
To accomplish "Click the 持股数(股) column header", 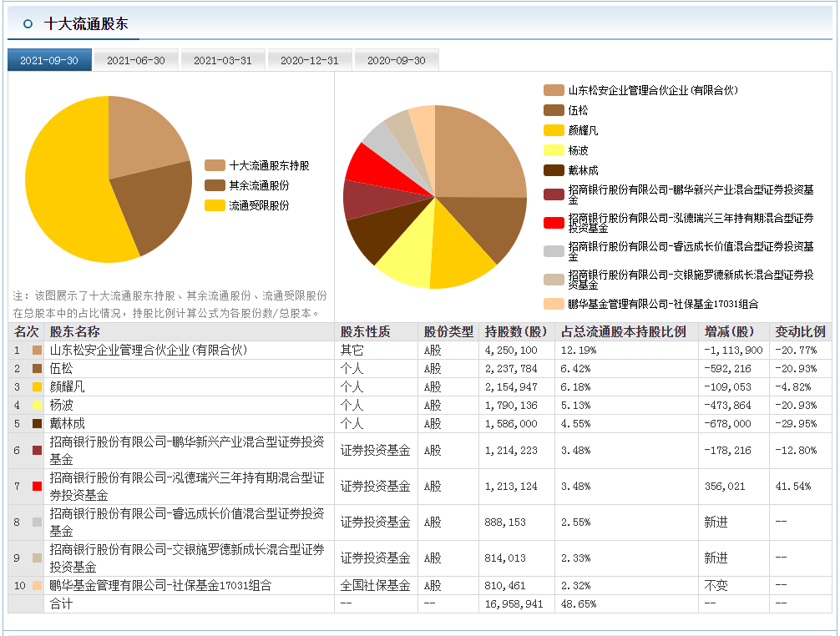I will pos(514,331).
